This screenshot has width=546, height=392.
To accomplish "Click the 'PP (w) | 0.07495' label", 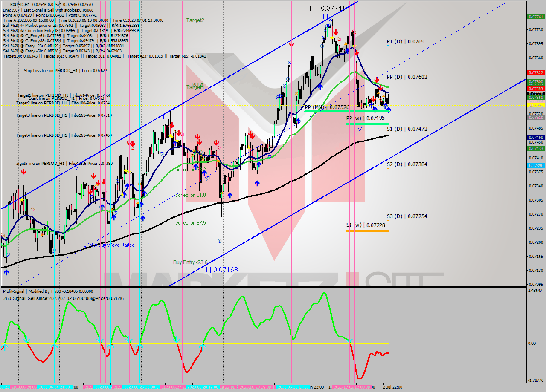I will [x=365, y=118].
